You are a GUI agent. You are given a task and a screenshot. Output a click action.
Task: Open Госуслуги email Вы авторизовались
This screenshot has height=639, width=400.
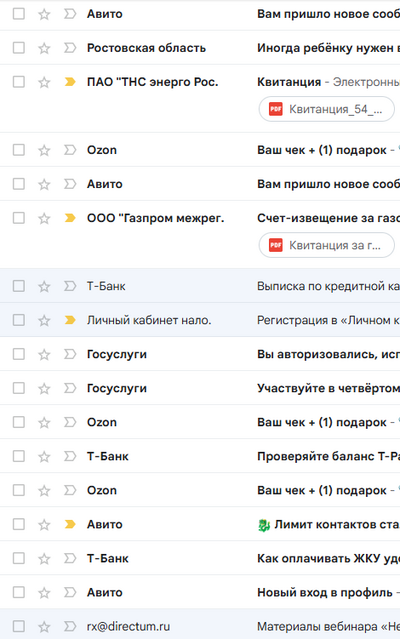(328, 354)
